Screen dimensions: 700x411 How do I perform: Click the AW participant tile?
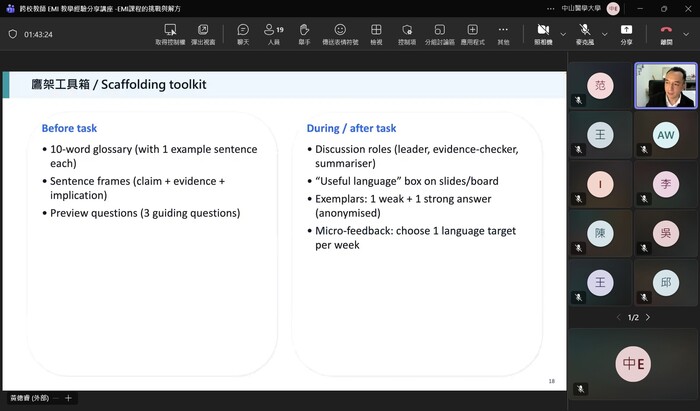click(665, 135)
